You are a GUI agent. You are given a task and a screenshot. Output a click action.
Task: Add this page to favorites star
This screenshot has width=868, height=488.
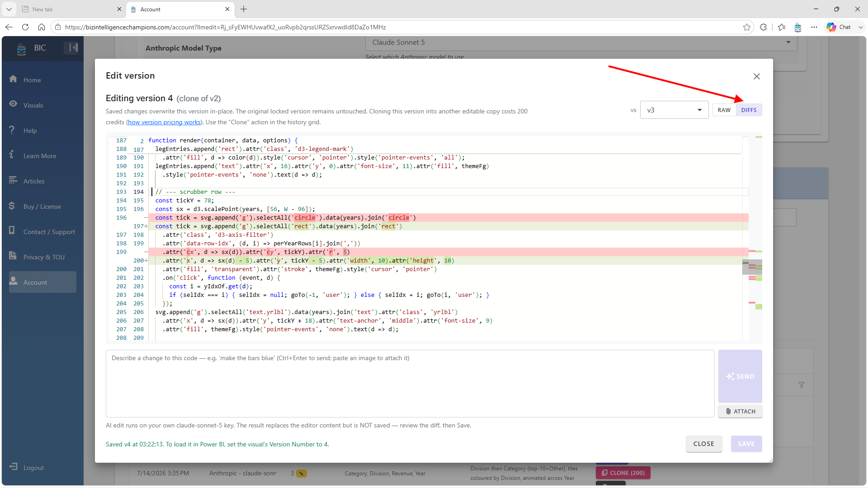[746, 27]
